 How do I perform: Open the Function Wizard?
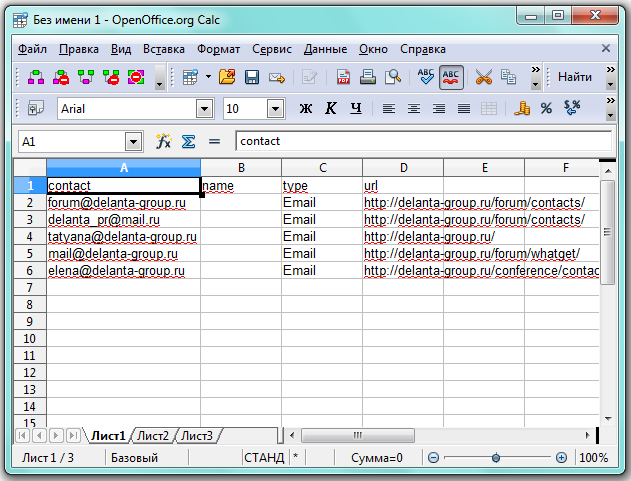point(163,141)
